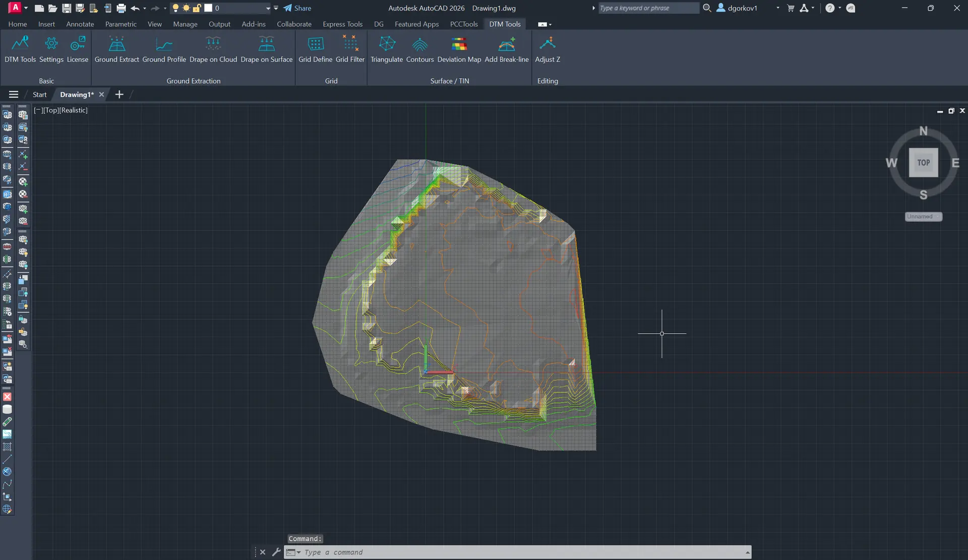The image size is (968, 560).
Task: Click the [-] viewport control
Action: click(37, 110)
